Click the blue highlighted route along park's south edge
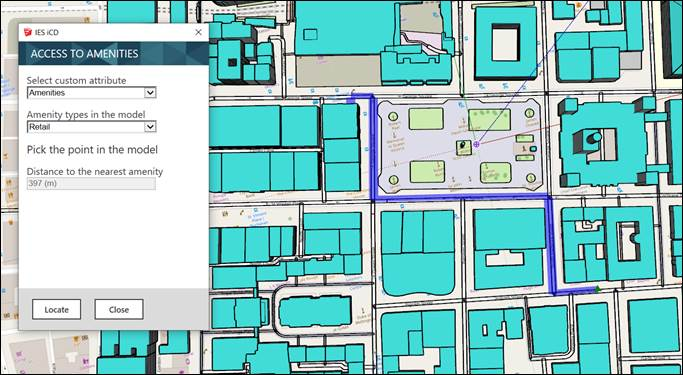Viewport: 683px width, 375px height. pos(461,197)
